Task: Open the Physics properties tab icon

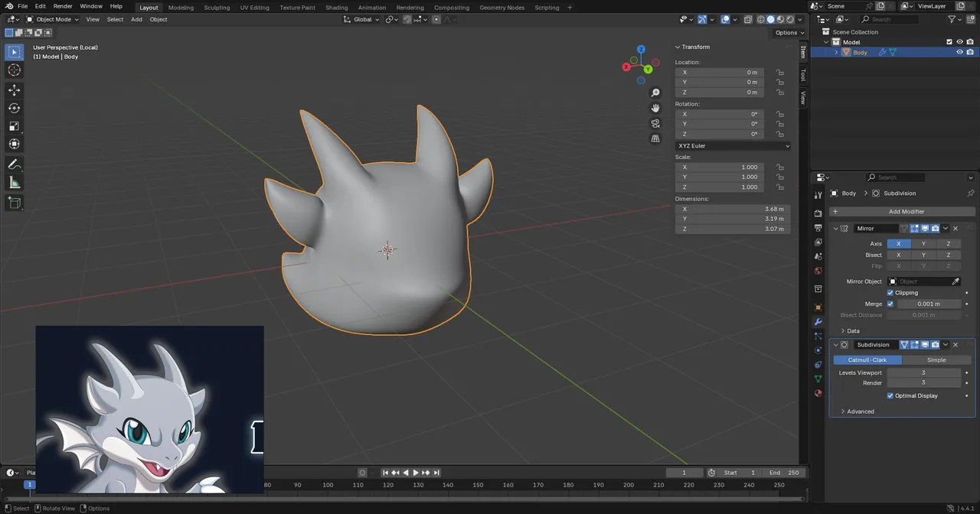Action: 818,350
